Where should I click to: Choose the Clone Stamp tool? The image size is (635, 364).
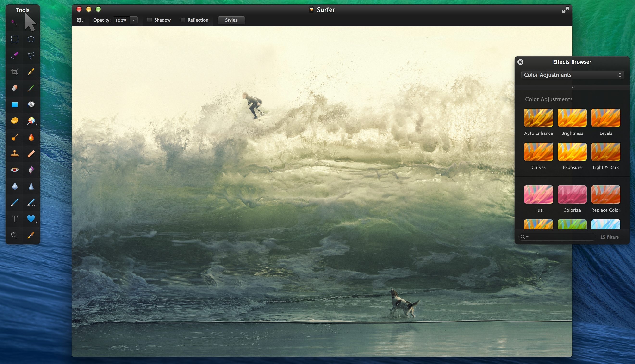(14, 153)
